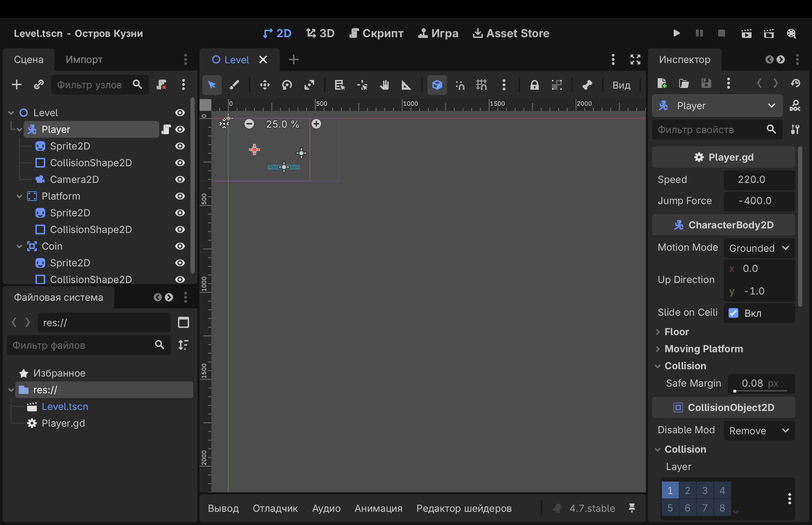
Task: Open the Motion Mode dropdown
Action: click(759, 248)
